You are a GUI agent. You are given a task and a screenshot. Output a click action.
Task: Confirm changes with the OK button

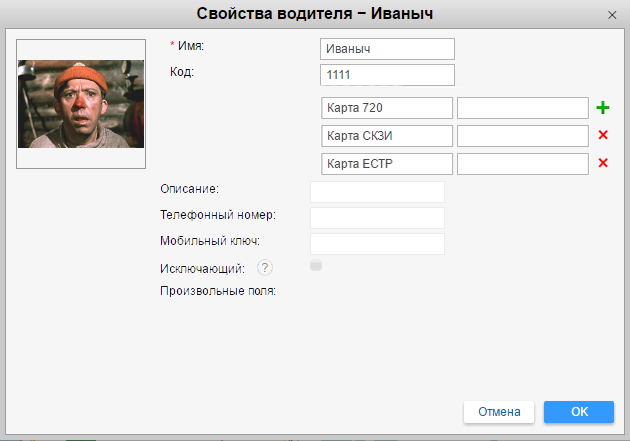coord(579,412)
